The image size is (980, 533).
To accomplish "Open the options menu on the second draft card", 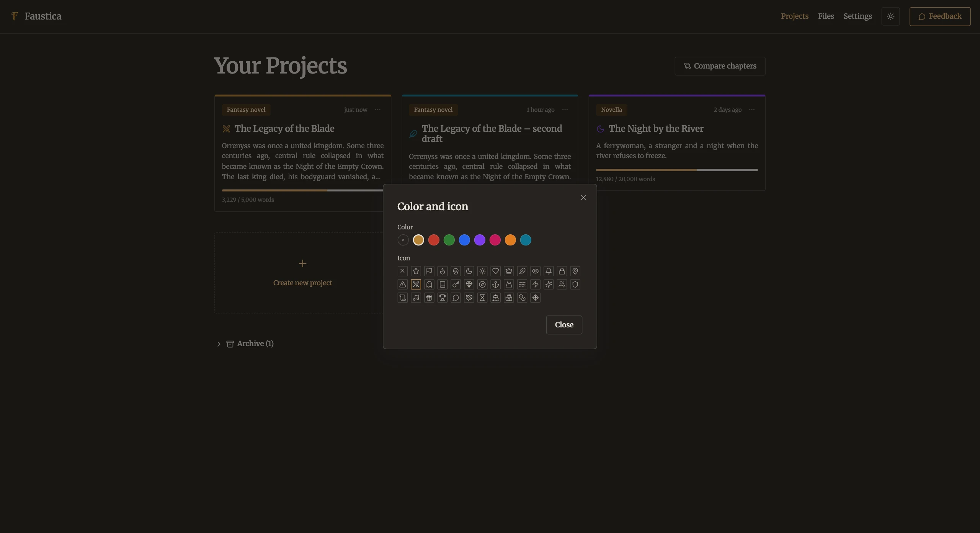I will [x=565, y=110].
